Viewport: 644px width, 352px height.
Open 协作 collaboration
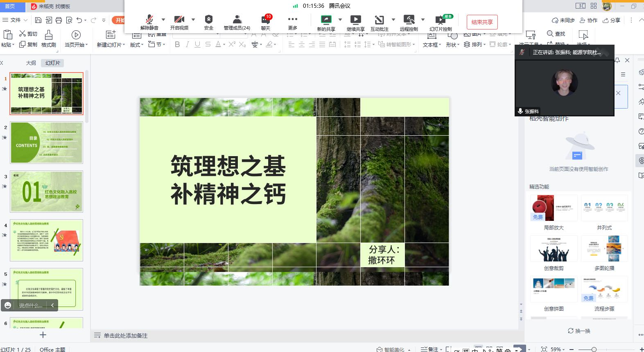pos(588,20)
